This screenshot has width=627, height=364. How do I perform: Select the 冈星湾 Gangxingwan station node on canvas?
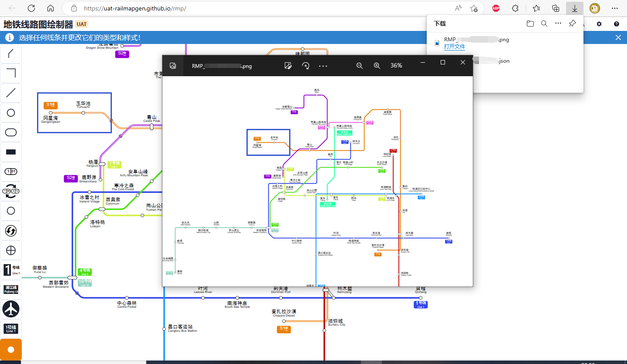pos(50,113)
